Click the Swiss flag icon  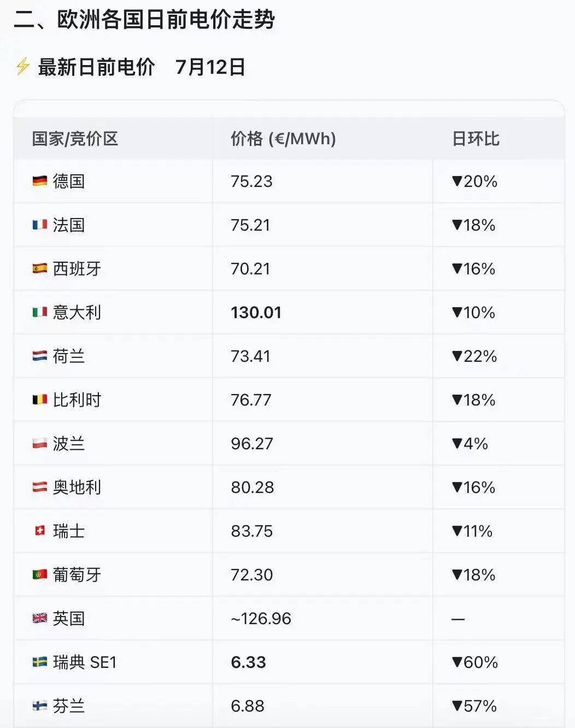40,531
